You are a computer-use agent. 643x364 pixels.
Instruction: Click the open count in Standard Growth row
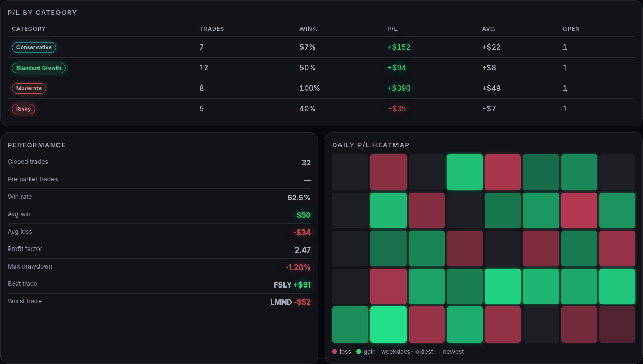tap(565, 68)
